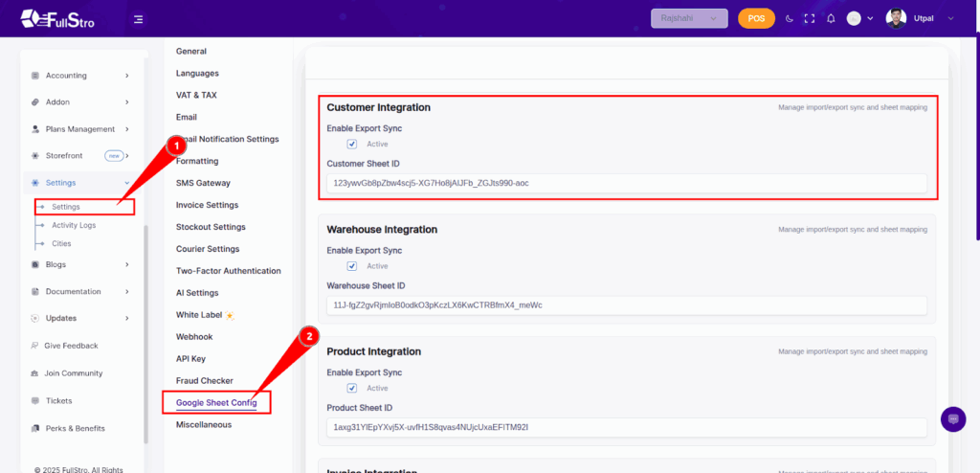Image resolution: width=980 pixels, height=473 pixels.
Task: Open the chat support bubble icon
Action: point(952,419)
